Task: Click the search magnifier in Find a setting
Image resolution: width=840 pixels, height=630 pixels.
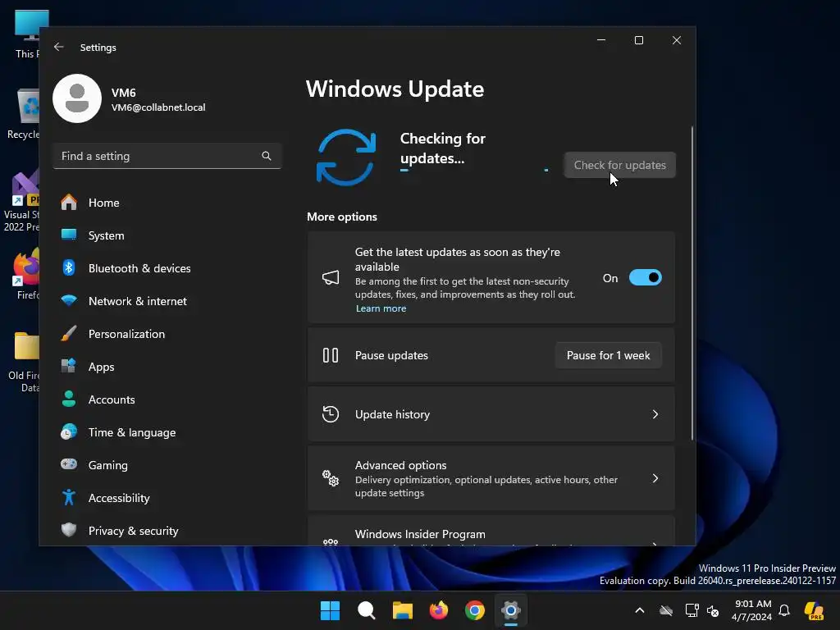Action: click(x=267, y=156)
